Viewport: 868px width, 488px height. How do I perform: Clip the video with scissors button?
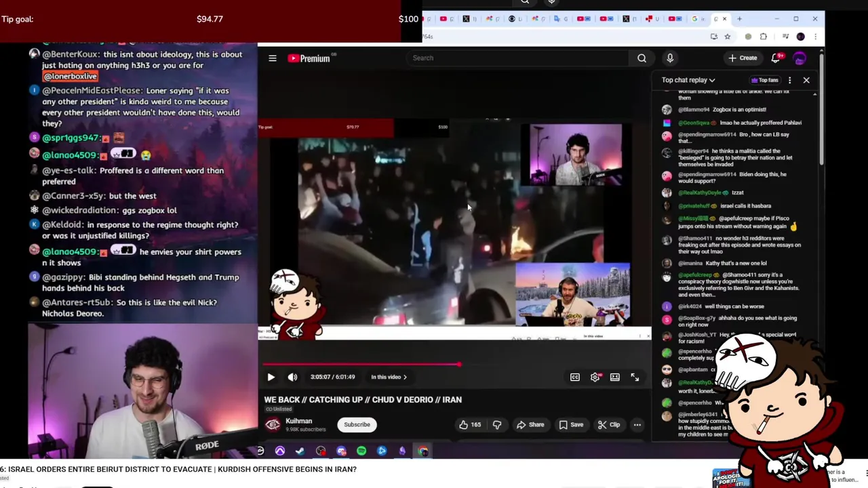click(609, 425)
